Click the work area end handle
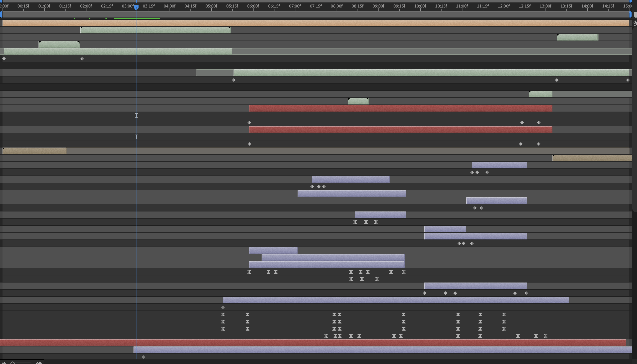The width and height of the screenshot is (637, 364). click(x=630, y=14)
